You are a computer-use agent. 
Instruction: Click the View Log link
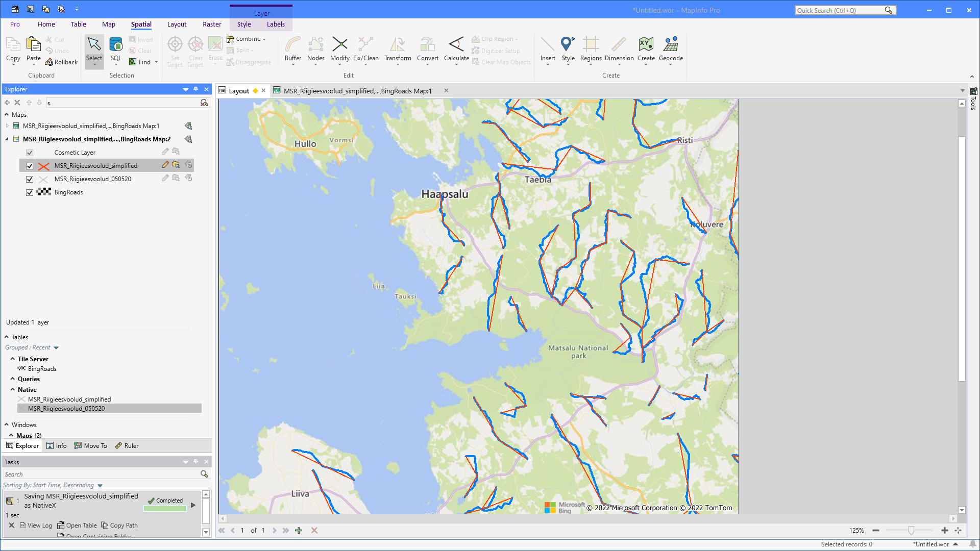[39, 525]
